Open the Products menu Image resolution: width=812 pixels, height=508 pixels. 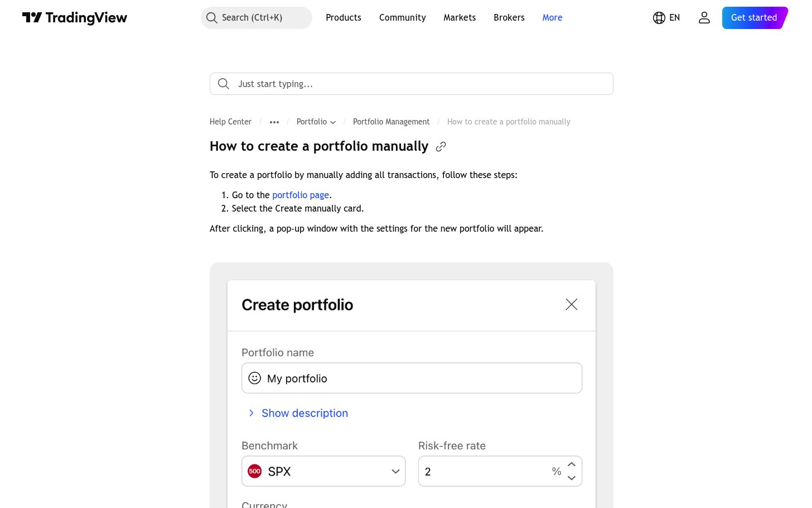click(344, 18)
